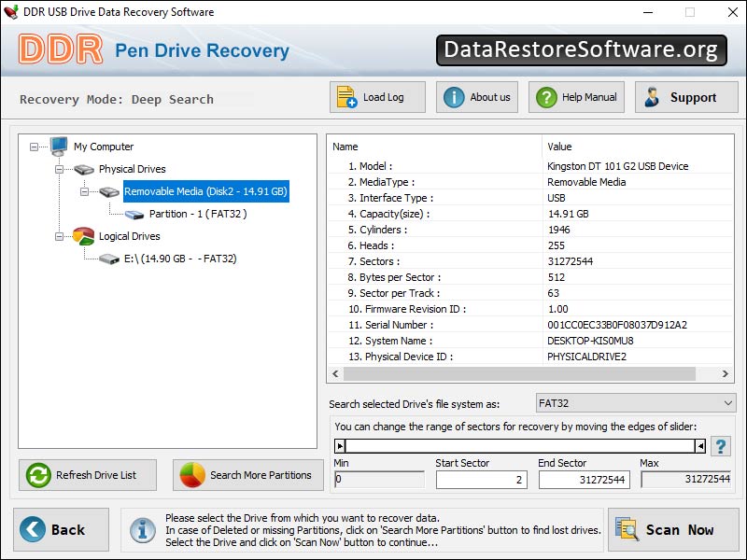Click the horizontal scrollbar thumb in properties
Viewport: 747px width, 560px height.
pos(519,374)
